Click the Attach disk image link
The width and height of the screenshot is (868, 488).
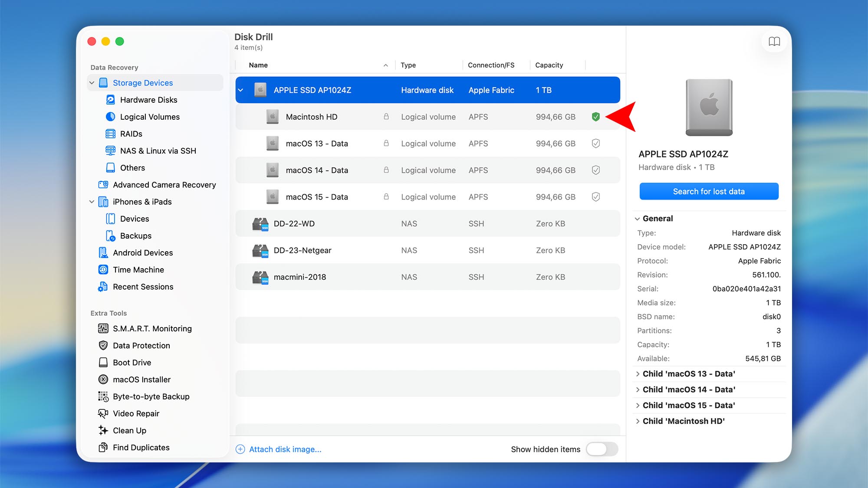(x=285, y=449)
